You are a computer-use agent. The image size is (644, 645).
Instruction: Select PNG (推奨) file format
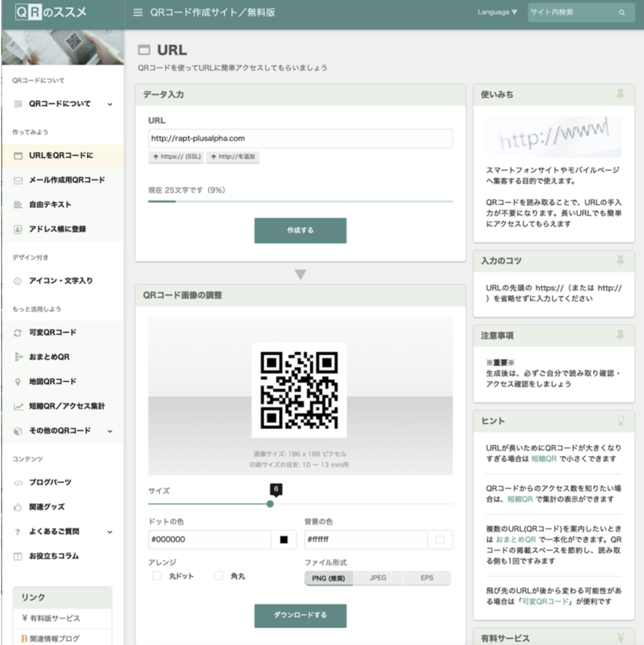coord(329,578)
